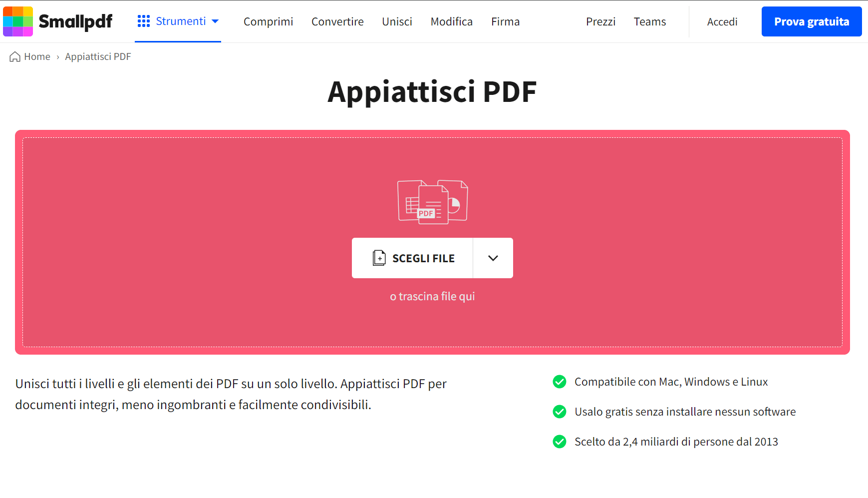This screenshot has height=498, width=868.
Task: Click the checkmark beside Usalo gratis
Action: [x=560, y=412]
